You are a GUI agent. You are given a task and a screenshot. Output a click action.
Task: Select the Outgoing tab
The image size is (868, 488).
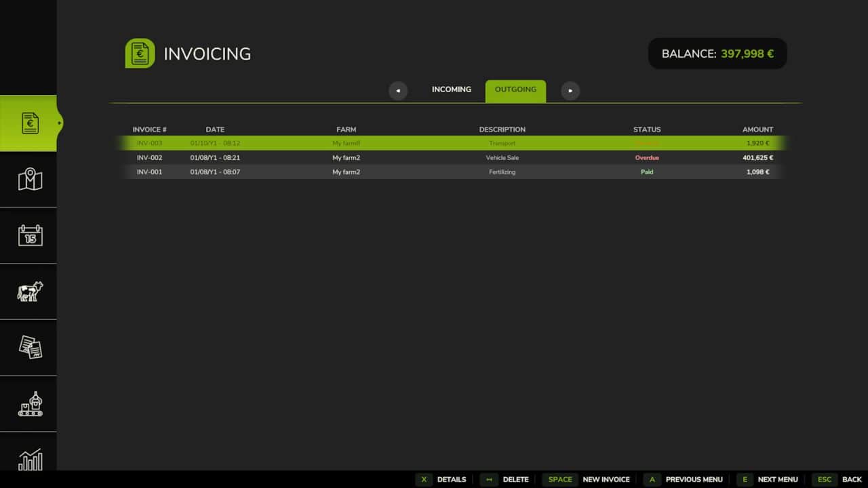tap(515, 90)
